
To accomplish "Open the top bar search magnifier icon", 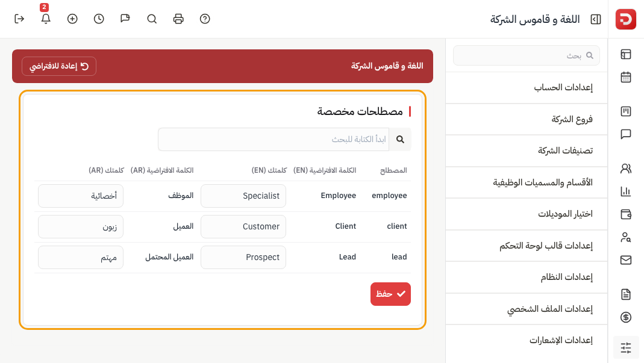I will [x=152, y=19].
